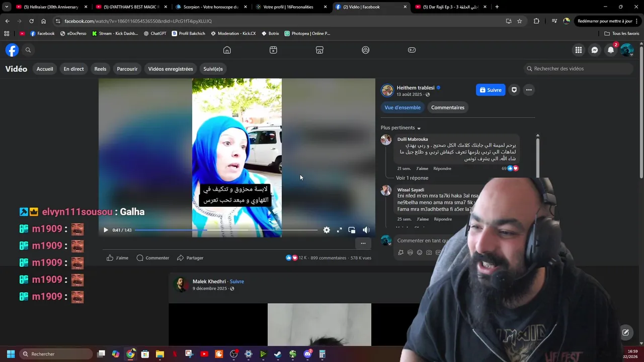This screenshot has width=644, height=362.
Task: Open the Hellraiser YouTube browser tab
Action: 50,7
